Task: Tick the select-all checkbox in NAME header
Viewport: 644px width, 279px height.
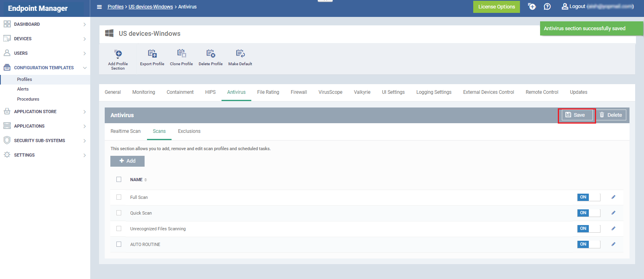Action: [x=119, y=180]
